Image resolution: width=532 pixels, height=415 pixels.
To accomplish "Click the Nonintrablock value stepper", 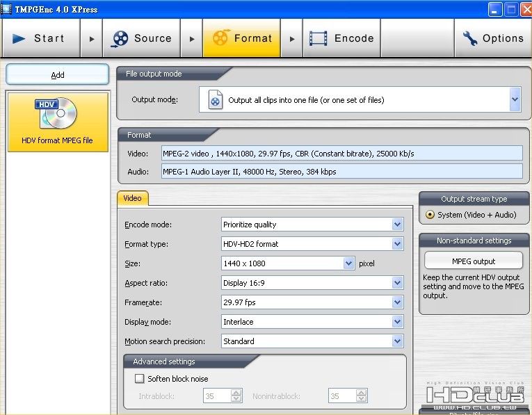I will (x=362, y=396).
